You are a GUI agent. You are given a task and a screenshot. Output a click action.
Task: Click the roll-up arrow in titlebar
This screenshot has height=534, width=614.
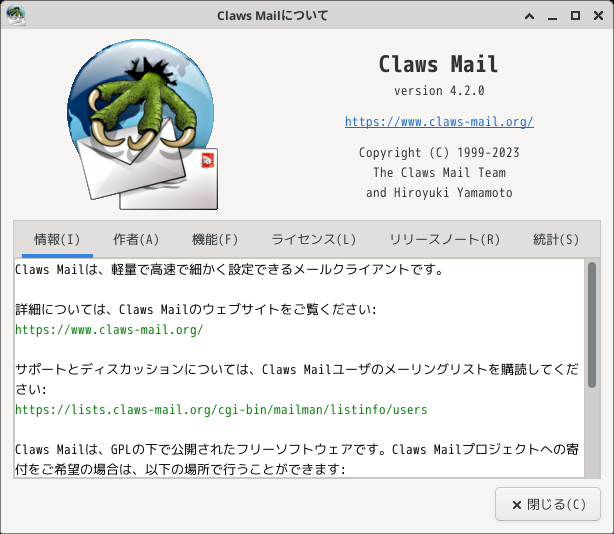pyautogui.click(x=529, y=16)
